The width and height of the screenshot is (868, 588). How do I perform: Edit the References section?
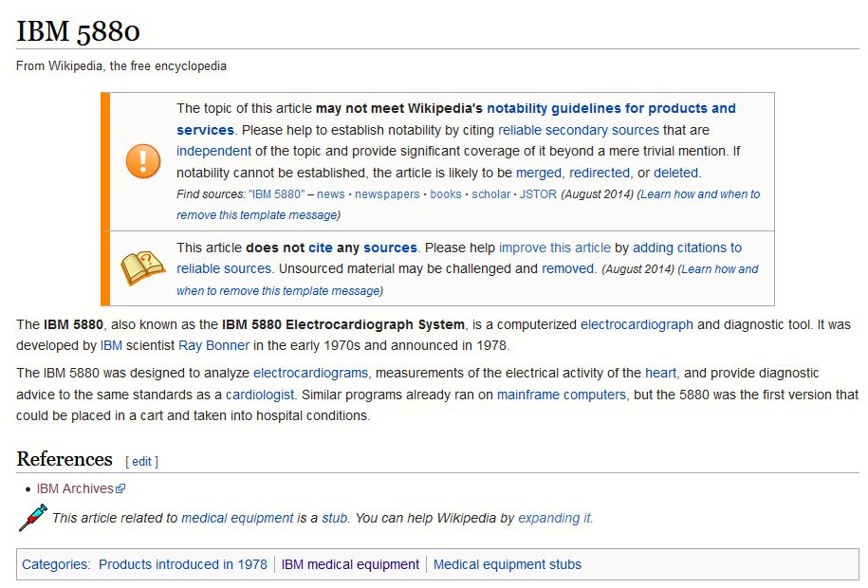141,462
